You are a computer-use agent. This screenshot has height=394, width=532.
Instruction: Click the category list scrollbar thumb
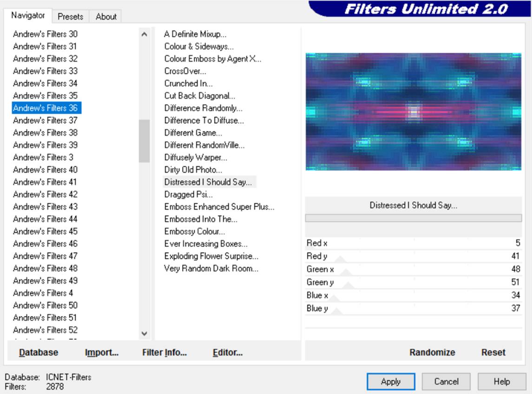pyautogui.click(x=144, y=141)
